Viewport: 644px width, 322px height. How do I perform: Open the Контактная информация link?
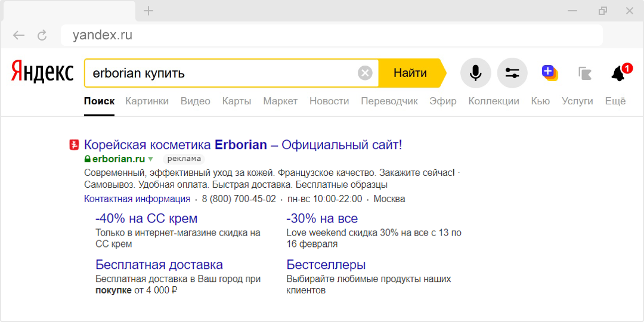click(137, 199)
